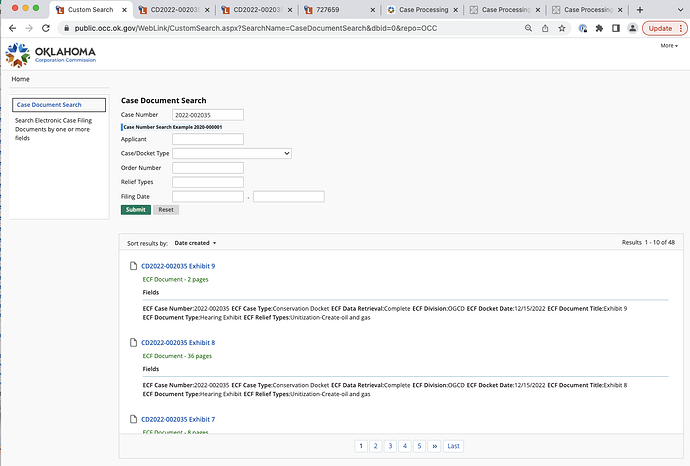Click the Case Number input field
This screenshot has width=690, height=466.
coord(208,115)
